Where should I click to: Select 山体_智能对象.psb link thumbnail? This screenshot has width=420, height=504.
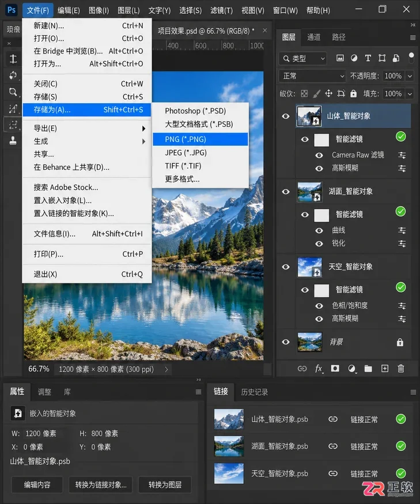(229, 419)
